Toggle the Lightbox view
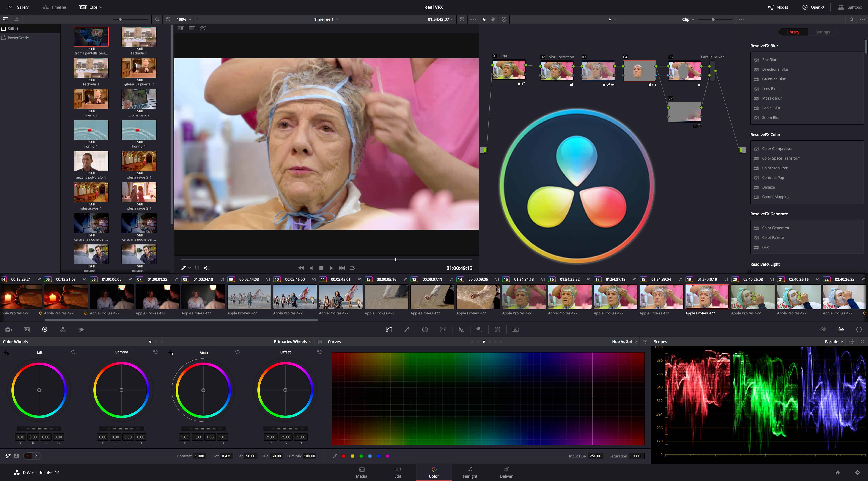 point(850,7)
